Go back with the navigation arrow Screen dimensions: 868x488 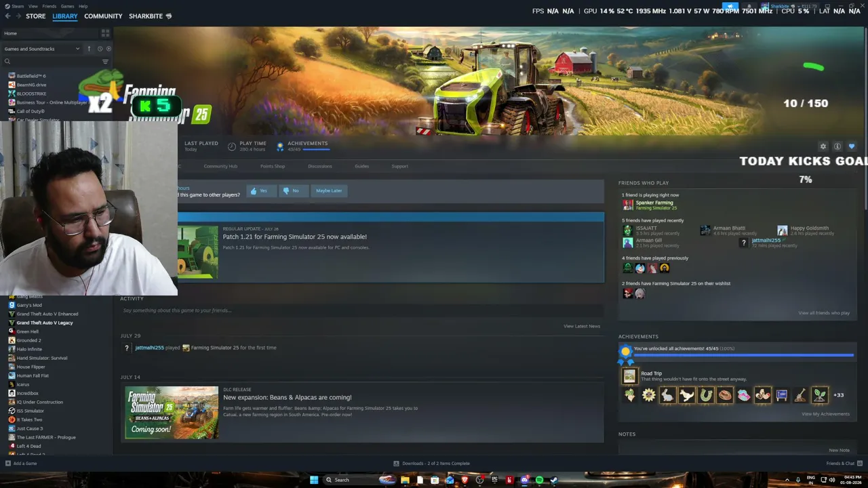[6, 16]
